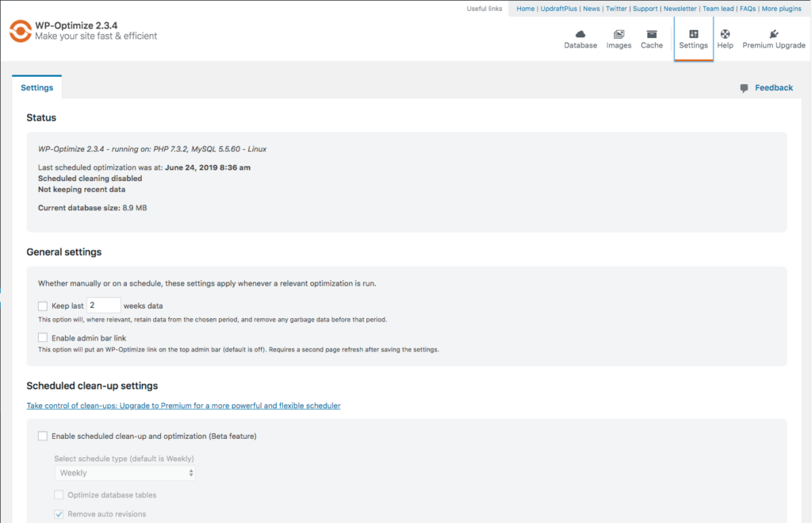Click the Feedback speech bubble icon
This screenshot has width=812, height=523.
click(743, 87)
